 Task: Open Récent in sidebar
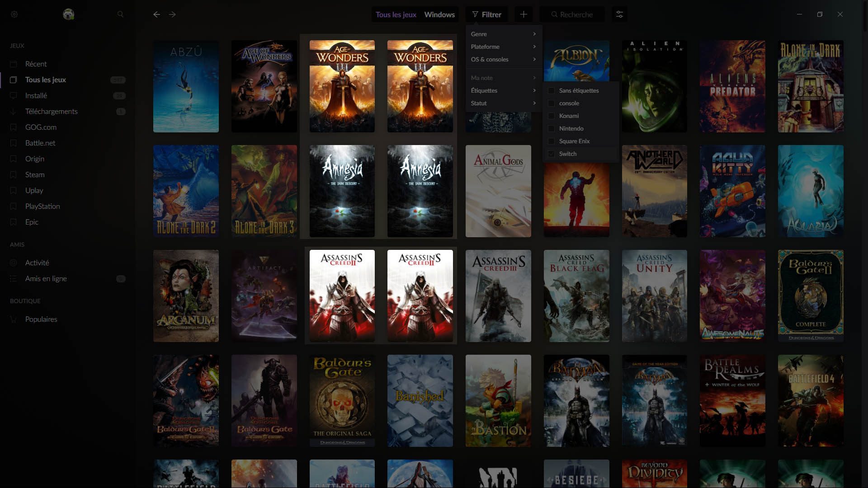coord(68,64)
